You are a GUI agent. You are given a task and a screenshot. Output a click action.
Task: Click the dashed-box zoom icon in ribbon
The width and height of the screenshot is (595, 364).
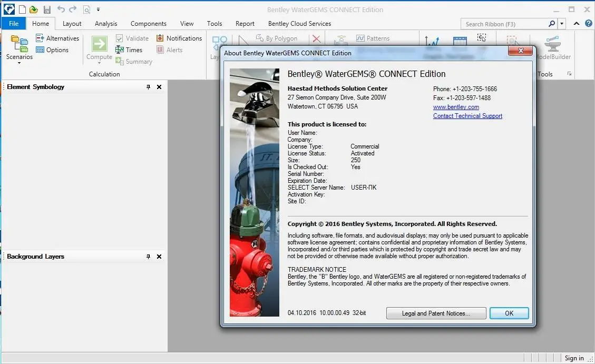click(512, 40)
